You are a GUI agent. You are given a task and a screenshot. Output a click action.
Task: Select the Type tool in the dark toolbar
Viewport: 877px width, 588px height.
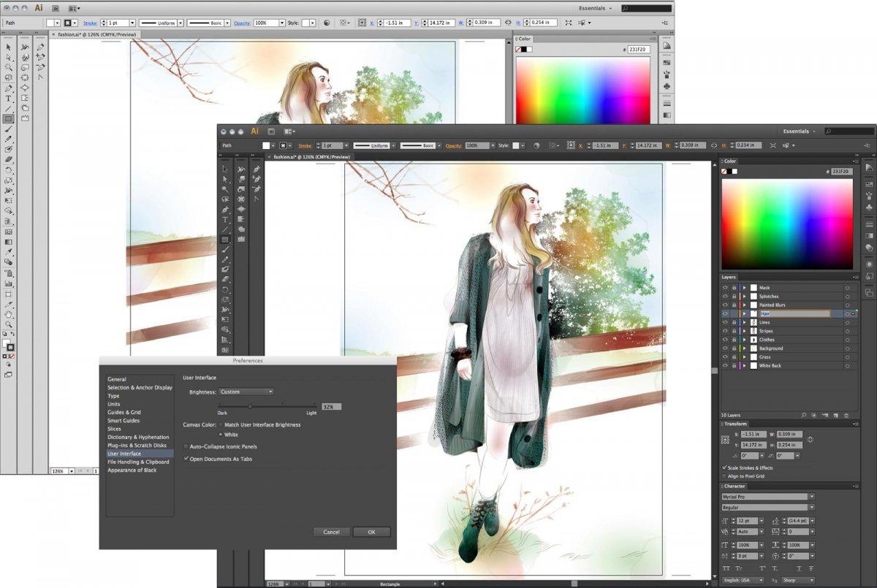pos(225,219)
